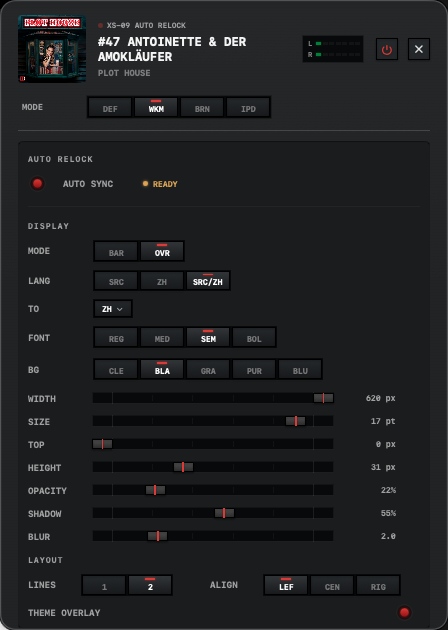Click the 17 pt size value

(x=383, y=421)
